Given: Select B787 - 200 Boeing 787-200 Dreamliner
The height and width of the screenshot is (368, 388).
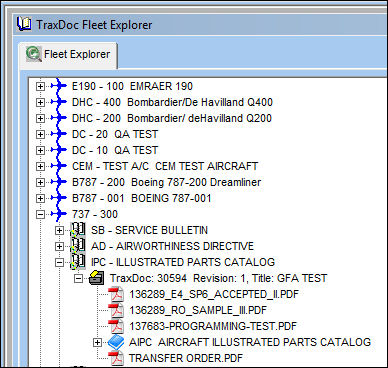Looking at the screenshot, I should 166,182.
